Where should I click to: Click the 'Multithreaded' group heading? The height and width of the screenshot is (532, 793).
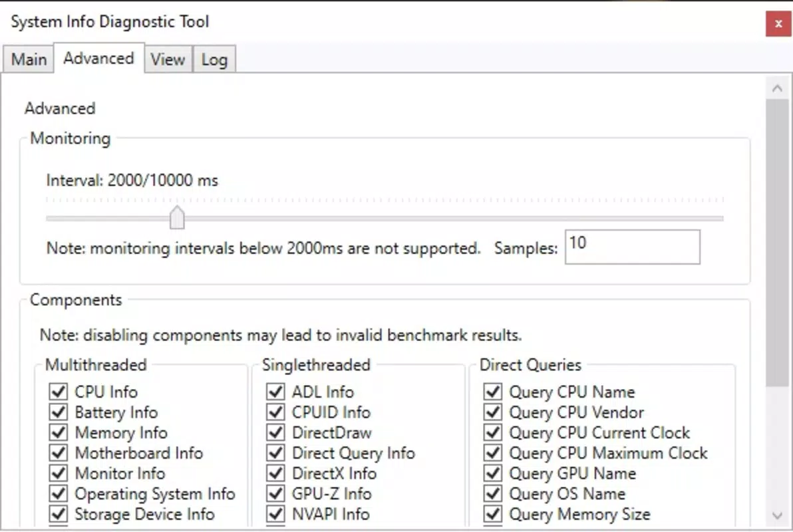[x=96, y=364]
